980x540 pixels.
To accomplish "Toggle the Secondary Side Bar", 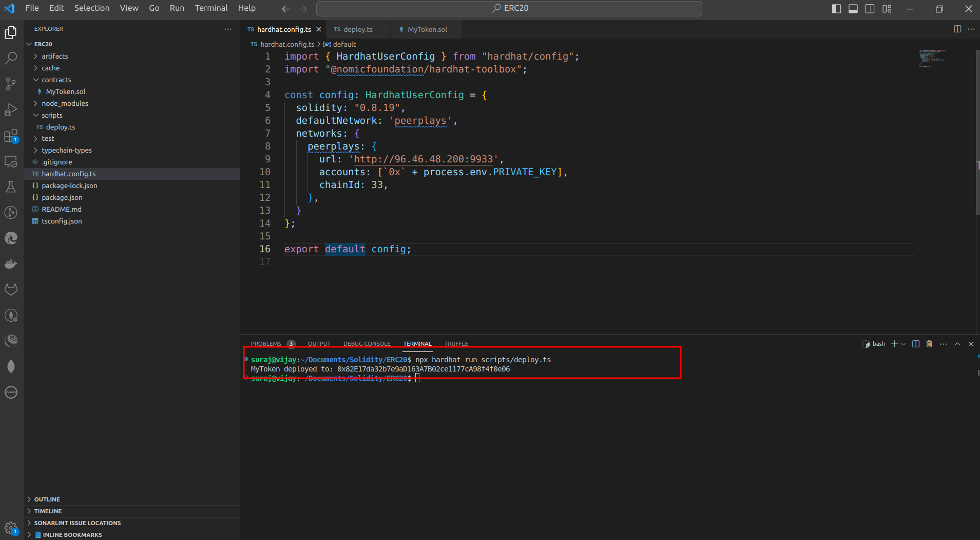I will click(870, 9).
